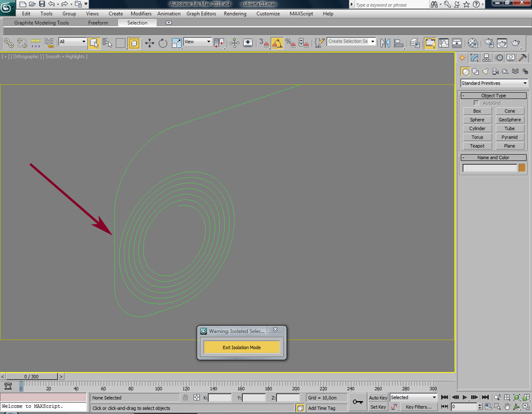Viewport: 532px width, 414px height.
Task: Click the object color swatch
Action: pyautogui.click(x=522, y=168)
